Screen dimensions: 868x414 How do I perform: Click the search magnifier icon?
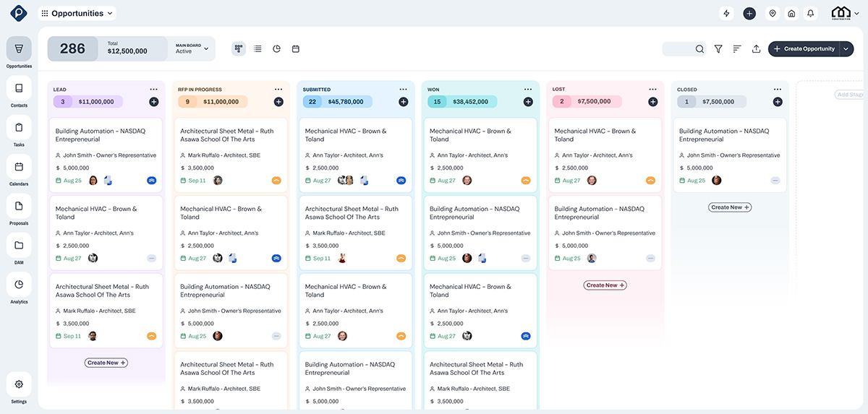pos(699,49)
